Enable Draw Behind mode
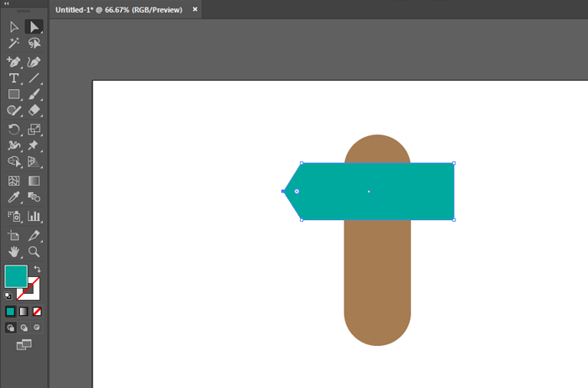The image size is (588, 388). (24, 328)
